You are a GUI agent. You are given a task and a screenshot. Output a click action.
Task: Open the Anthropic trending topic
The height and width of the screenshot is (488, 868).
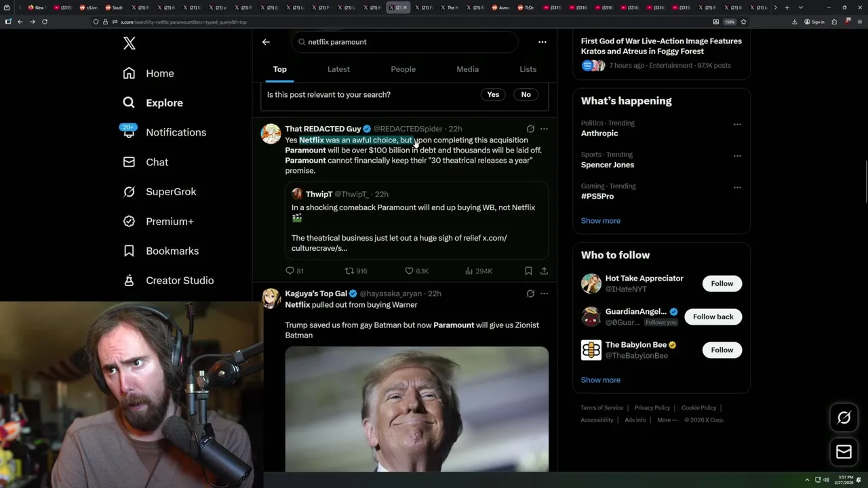tap(599, 134)
